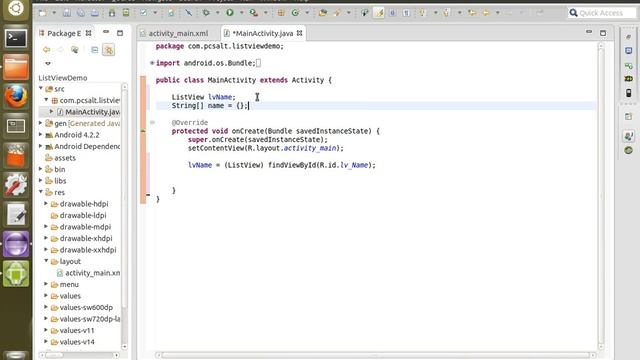
Task: Select the MainActivity.java editor tab
Action: point(263,33)
